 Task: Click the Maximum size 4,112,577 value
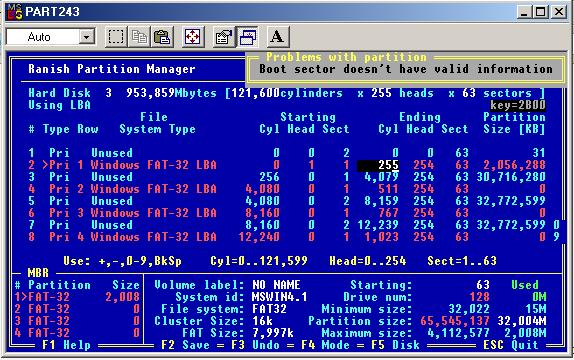[x=459, y=333]
